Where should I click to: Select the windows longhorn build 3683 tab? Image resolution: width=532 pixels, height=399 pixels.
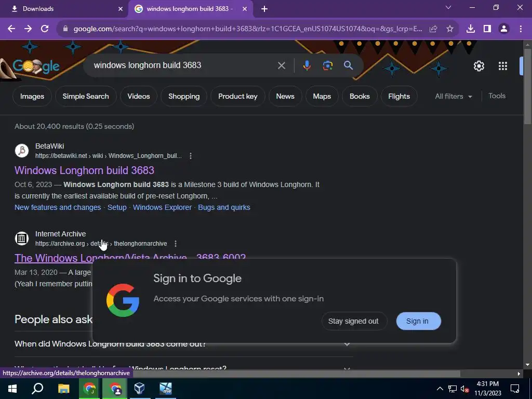pyautogui.click(x=190, y=9)
